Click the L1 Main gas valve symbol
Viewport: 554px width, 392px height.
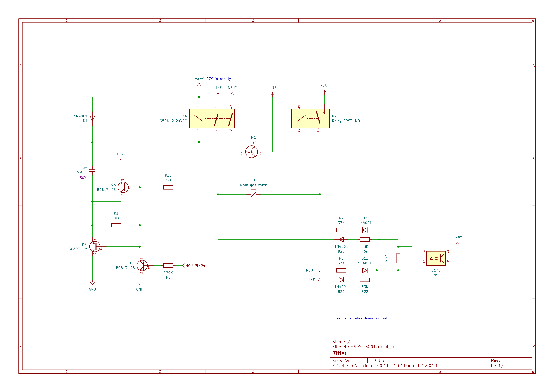tap(253, 194)
